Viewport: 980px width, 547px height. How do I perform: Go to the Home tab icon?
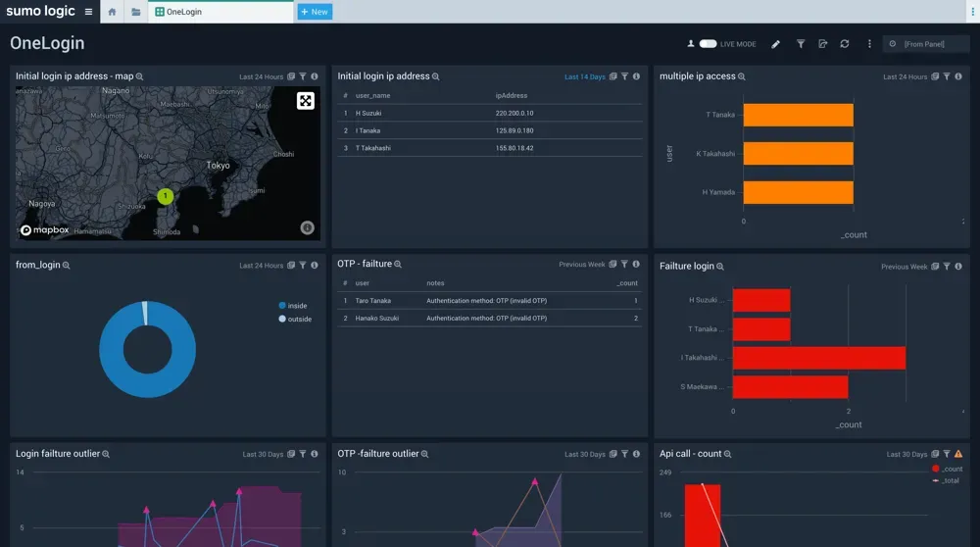[112, 12]
